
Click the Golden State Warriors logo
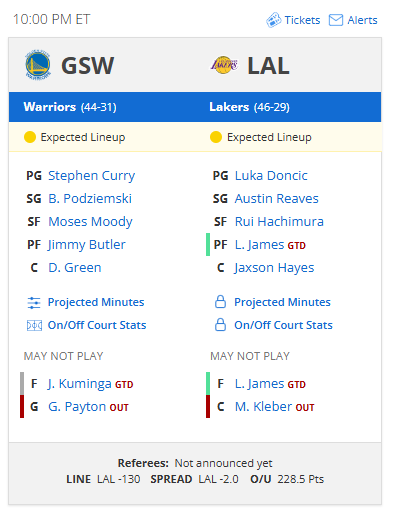click(38, 65)
